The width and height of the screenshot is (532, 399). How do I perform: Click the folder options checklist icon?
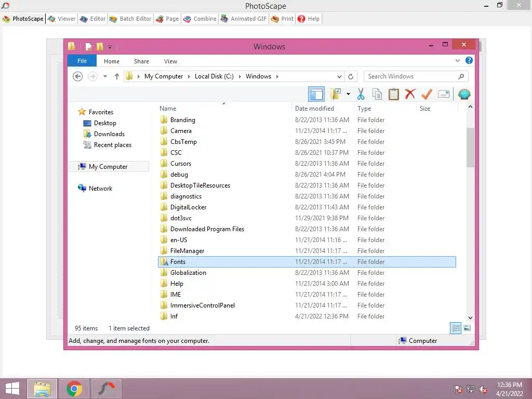336,94
